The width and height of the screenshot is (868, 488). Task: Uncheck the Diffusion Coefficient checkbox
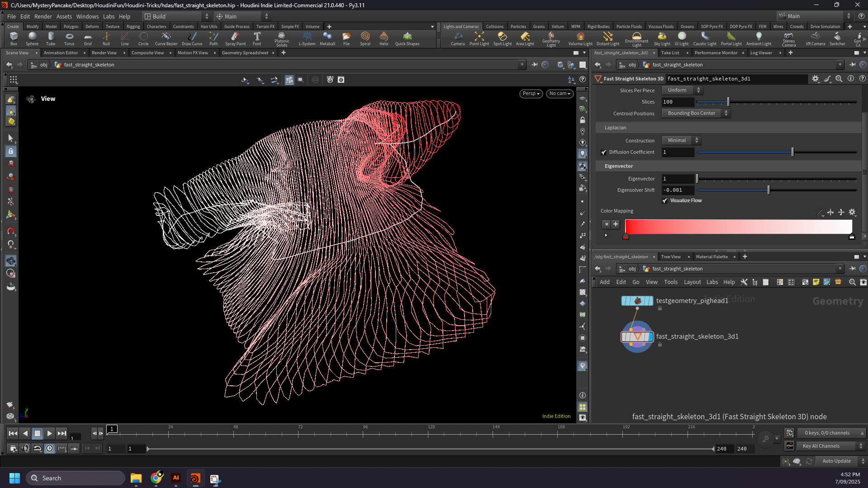604,152
